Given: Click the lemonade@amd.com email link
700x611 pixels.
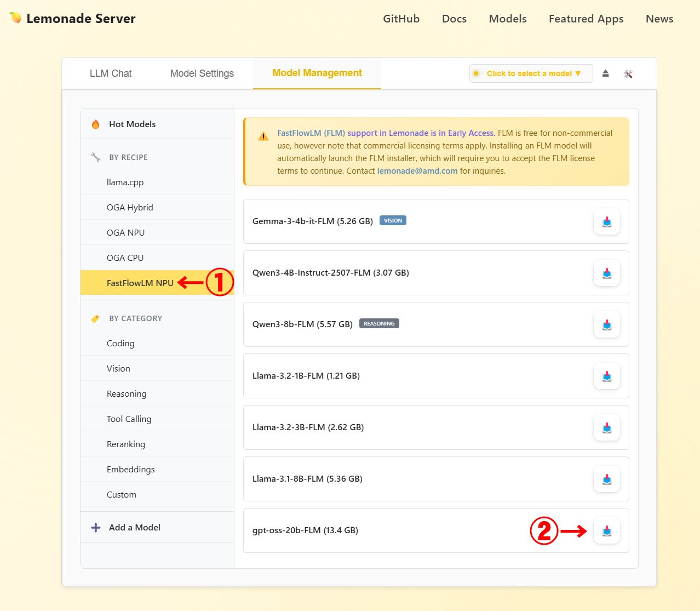Looking at the screenshot, I should point(417,170).
